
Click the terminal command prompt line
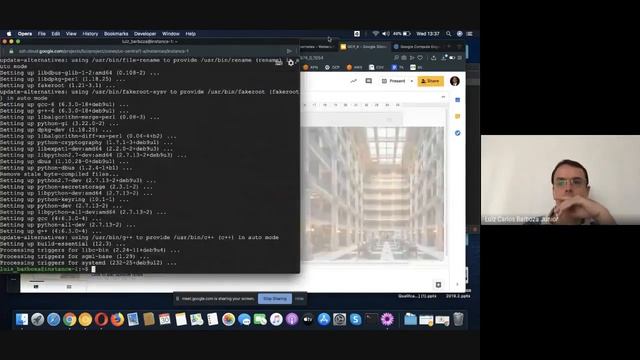150,269
